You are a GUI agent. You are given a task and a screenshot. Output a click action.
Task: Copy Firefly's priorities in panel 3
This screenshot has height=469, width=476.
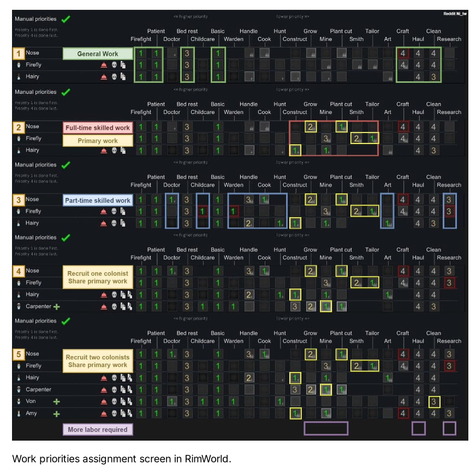point(123,211)
